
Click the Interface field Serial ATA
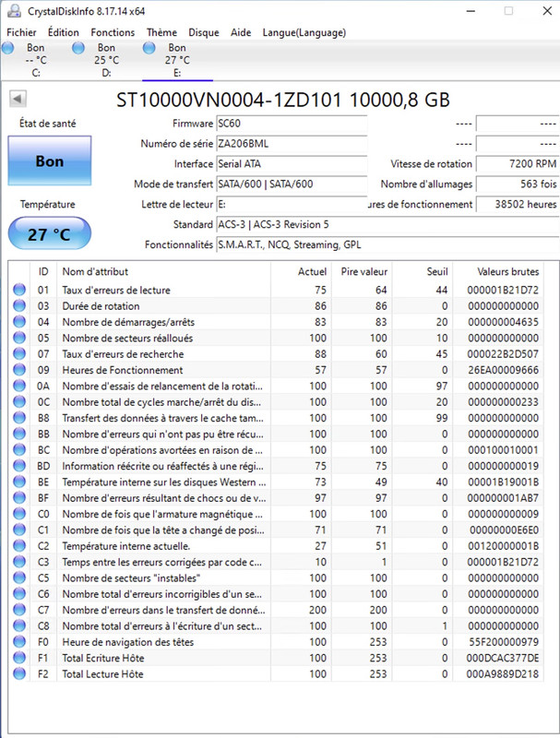tap(292, 164)
